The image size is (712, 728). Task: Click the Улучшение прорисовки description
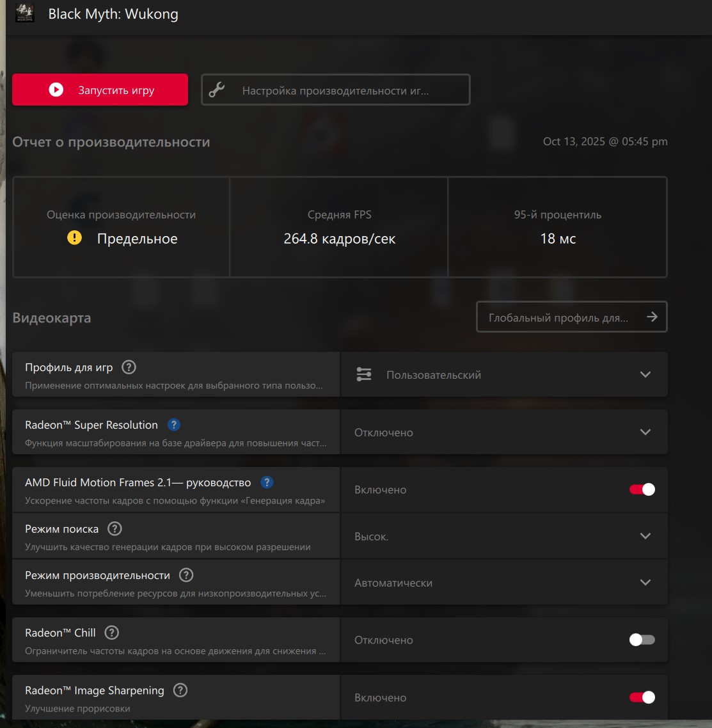pyautogui.click(x=77, y=709)
